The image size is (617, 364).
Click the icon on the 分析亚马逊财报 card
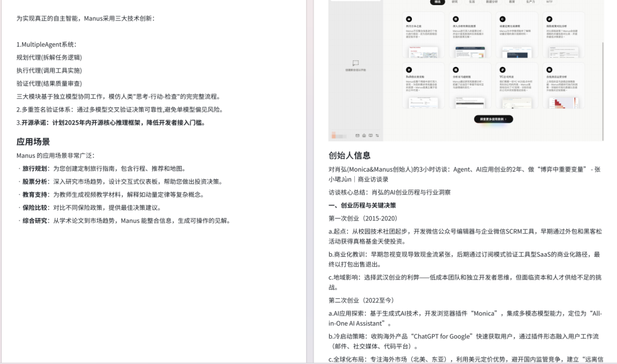point(456,68)
